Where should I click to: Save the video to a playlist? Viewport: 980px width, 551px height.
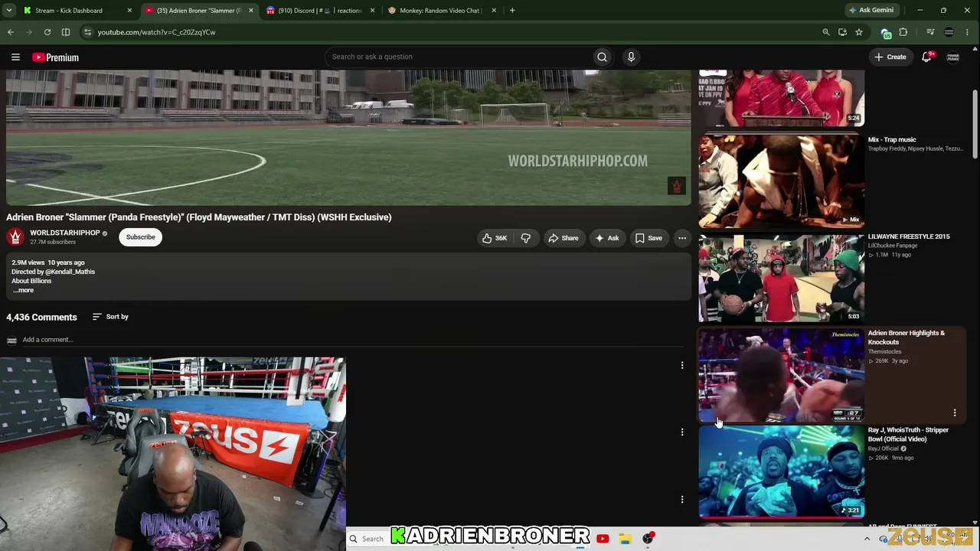point(648,238)
